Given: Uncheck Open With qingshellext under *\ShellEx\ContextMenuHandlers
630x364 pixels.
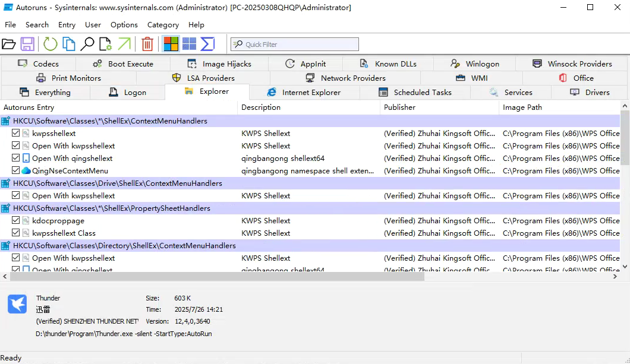Looking at the screenshot, I should 15,158.
